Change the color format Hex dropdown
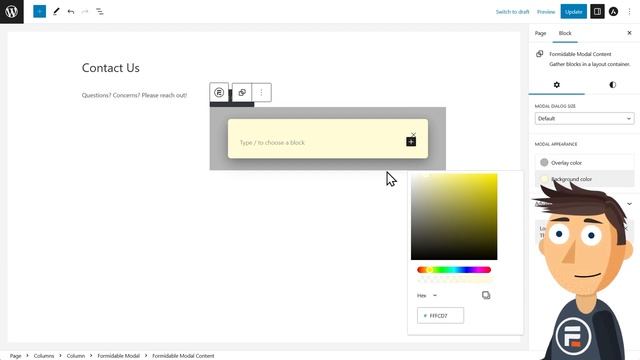The image size is (640, 360). [x=427, y=295]
